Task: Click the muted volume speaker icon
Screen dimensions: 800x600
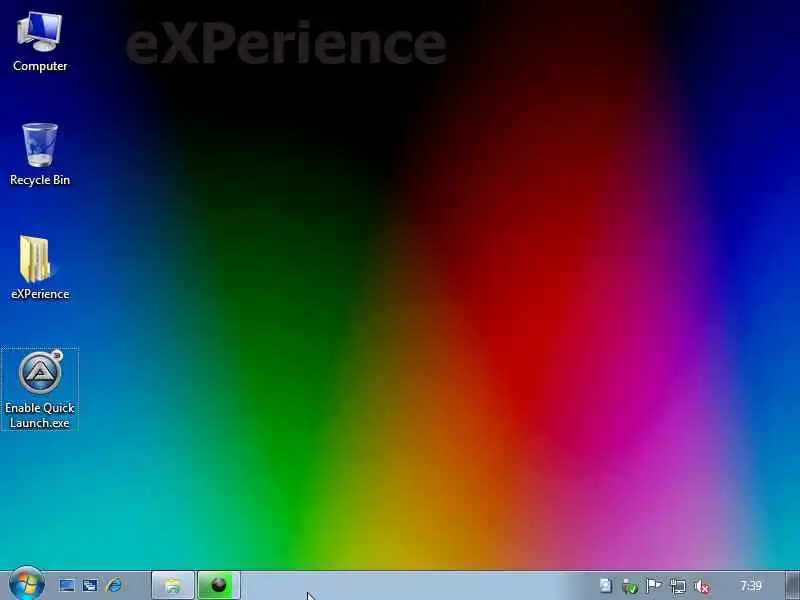Action: pyautogui.click(x=702, y=586)
